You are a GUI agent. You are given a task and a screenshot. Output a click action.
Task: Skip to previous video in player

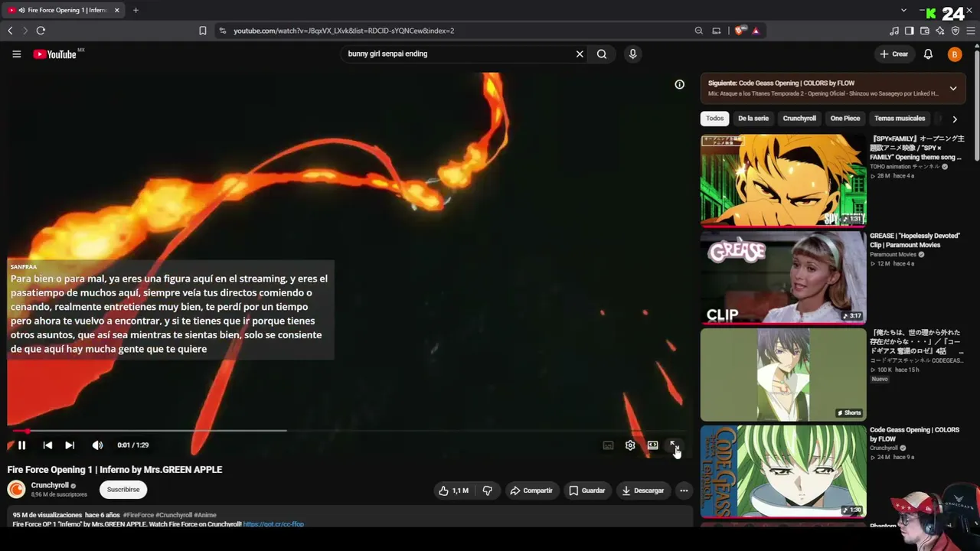tap(47, 445)
